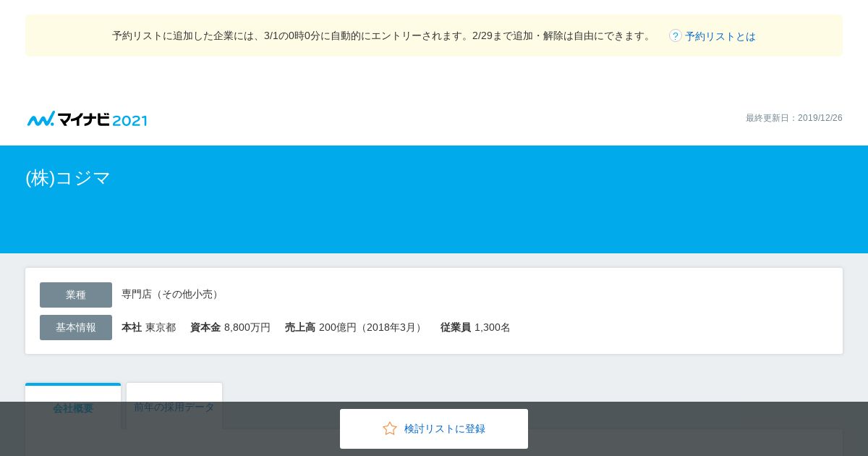Screen dimensions: 868x456
Task: Click the 検討リストに登録 button
Action: [434, 428]
